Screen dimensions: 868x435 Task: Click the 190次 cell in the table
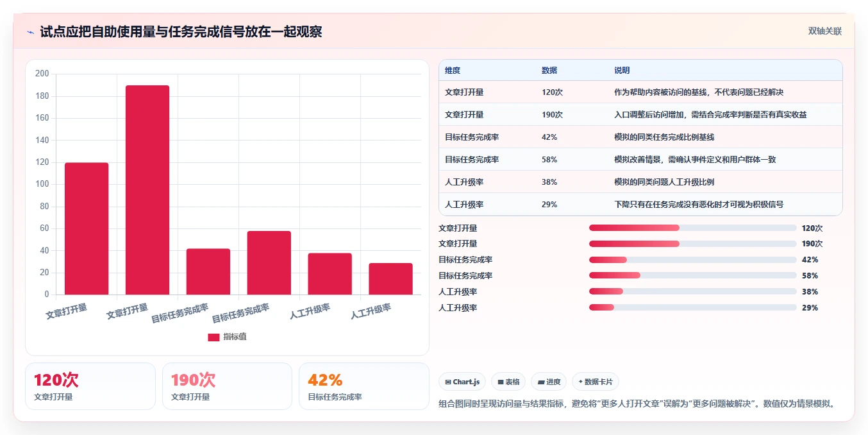552,115
